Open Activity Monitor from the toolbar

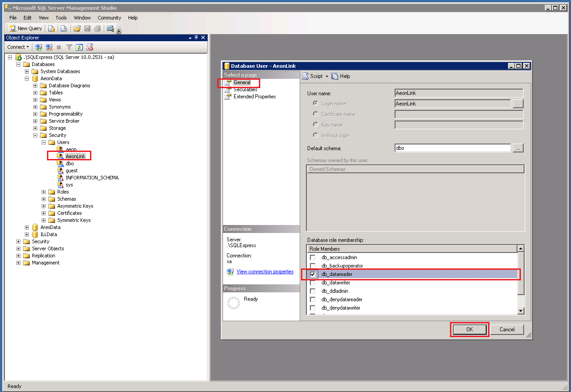pyautogui.click(x=110, y=28)
